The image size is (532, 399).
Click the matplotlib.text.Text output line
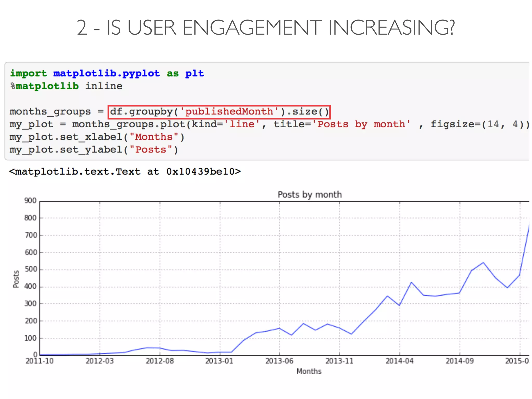point(125,172)
